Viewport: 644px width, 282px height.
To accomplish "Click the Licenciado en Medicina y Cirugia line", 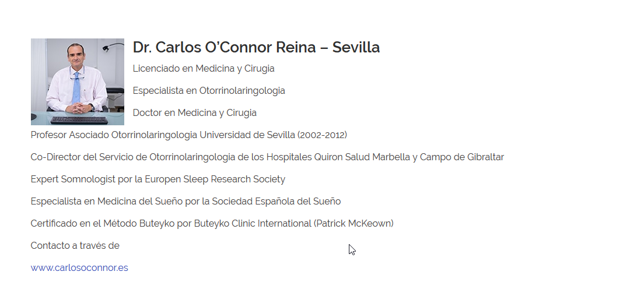I will click(x=204, y=69).
